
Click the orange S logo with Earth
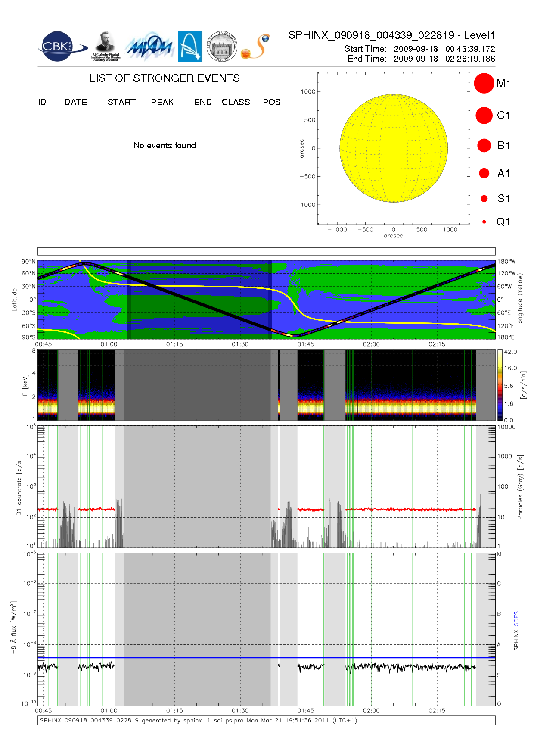[x=256, y=47]
